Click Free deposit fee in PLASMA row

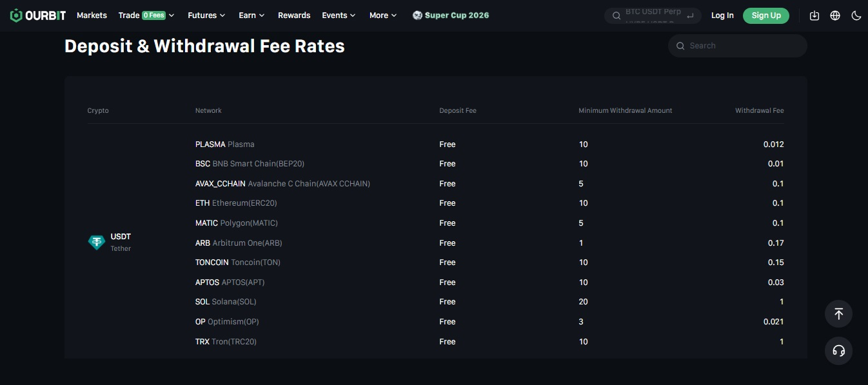coord(448,144)
